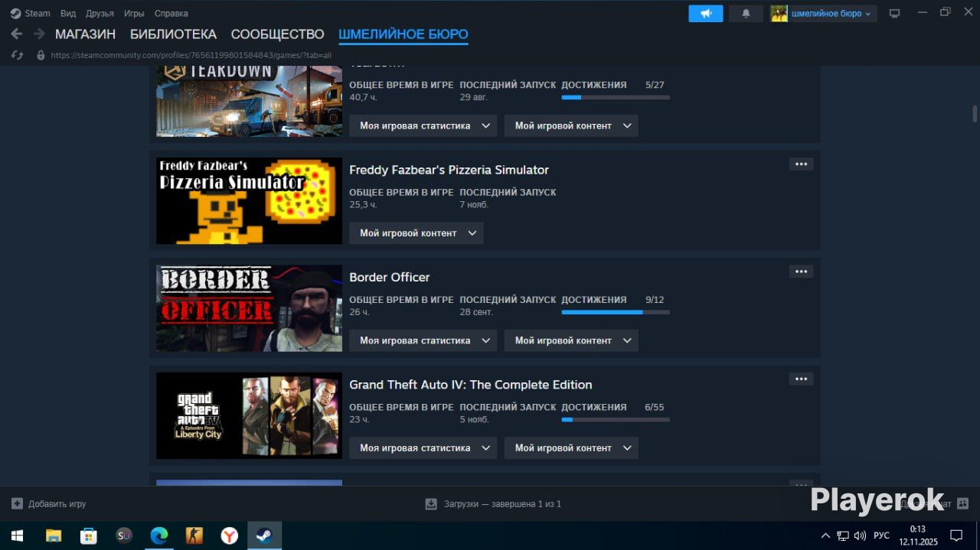980x550 pixels.
Task: Go to the БИБЛИОТЕКА tab
Action: pos(173,34)
